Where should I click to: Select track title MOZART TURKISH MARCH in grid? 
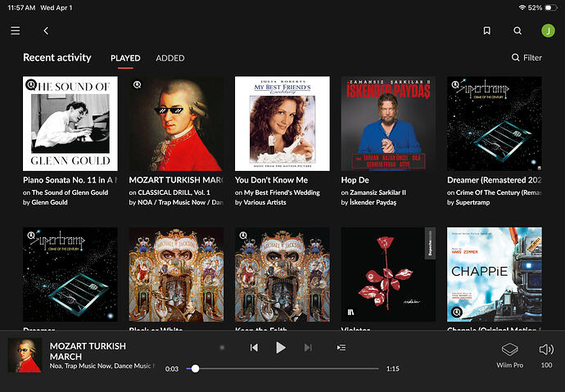(176, 180)
